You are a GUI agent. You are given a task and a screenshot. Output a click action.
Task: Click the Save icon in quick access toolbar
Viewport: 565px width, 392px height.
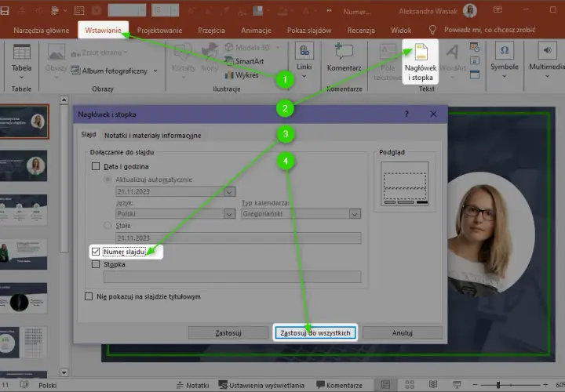pos(5,11)
